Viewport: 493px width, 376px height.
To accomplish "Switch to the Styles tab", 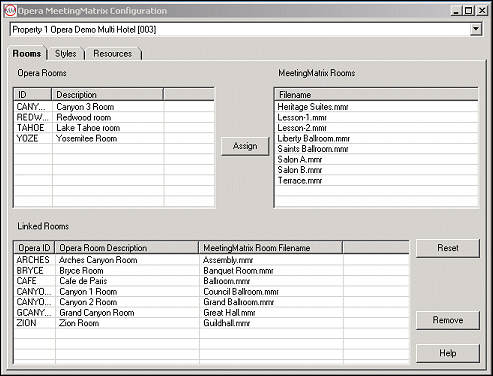I will pyautogui.click(x=66, y=54).
